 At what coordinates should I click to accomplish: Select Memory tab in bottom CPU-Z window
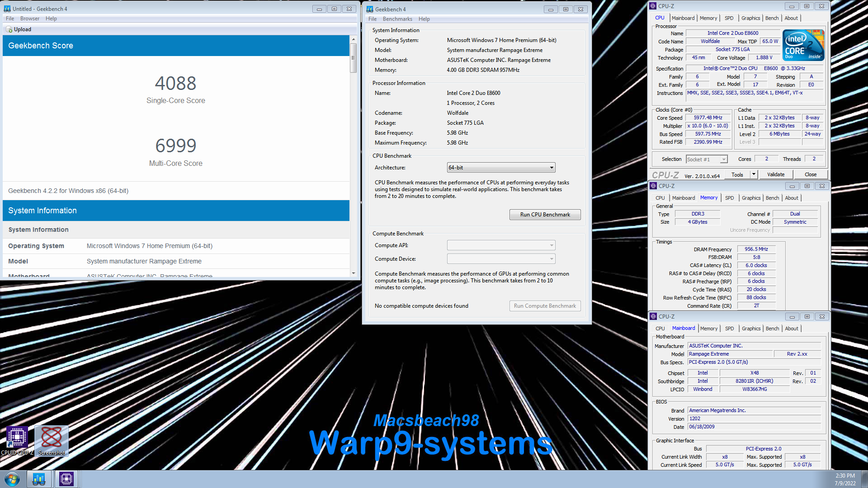[x=709, y=328]
